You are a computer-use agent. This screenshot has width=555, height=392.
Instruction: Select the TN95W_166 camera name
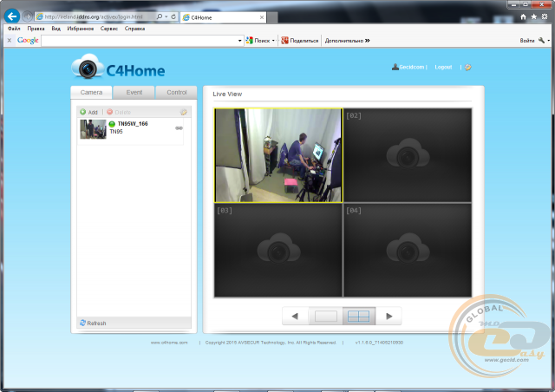click(x=133, y=124)
